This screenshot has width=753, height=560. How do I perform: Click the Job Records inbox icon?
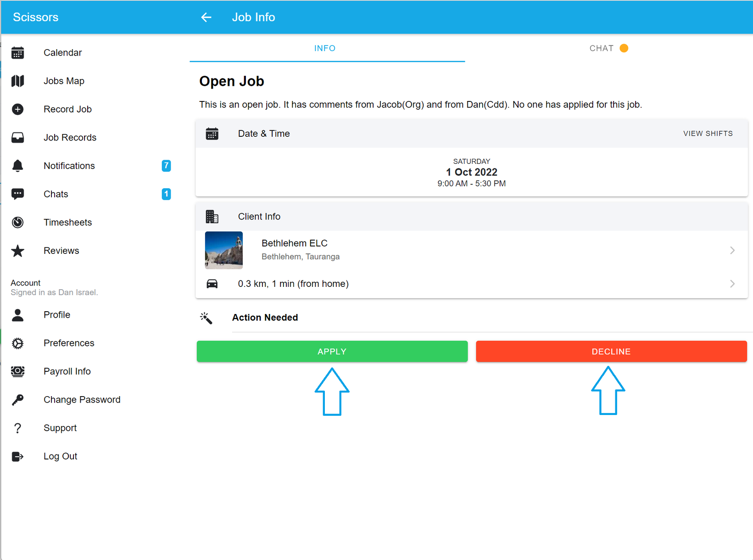pos(17,138)
